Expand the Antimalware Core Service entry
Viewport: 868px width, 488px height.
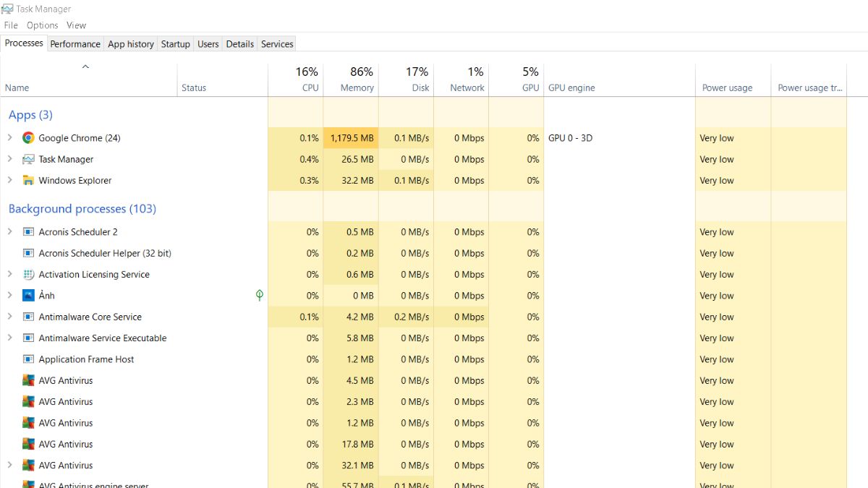[9, 317]
